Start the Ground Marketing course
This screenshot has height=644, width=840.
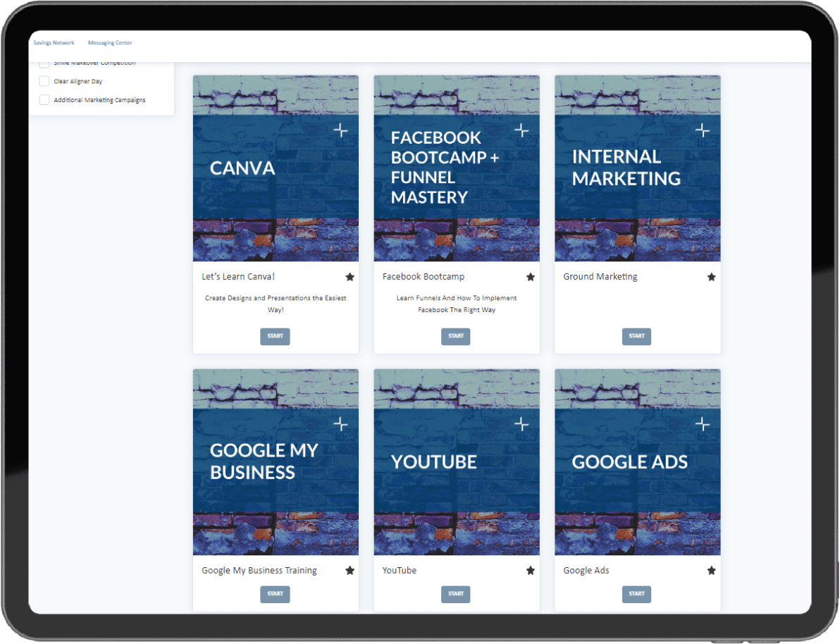tap(636, 337)
